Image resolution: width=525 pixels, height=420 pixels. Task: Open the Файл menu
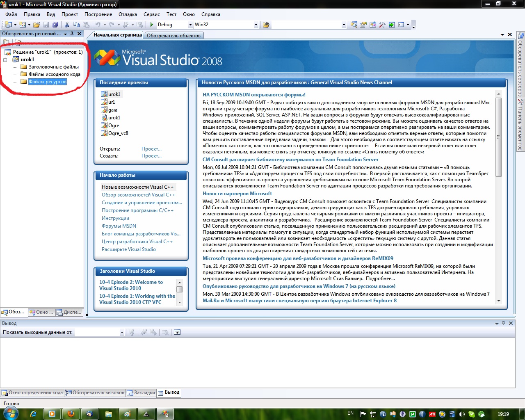click(11, 14)
